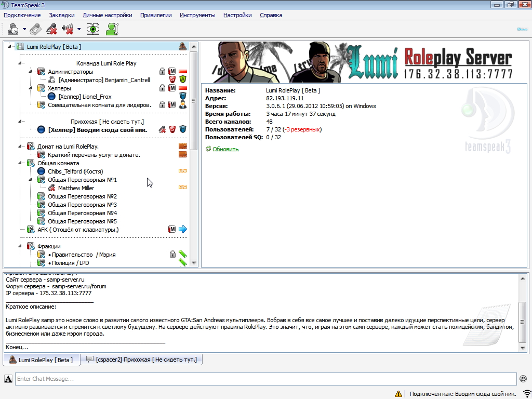The image size is (532, 399).
Task: Click the blue shield badge next to Lionel_Frox
Action: (x=183, y=96)
